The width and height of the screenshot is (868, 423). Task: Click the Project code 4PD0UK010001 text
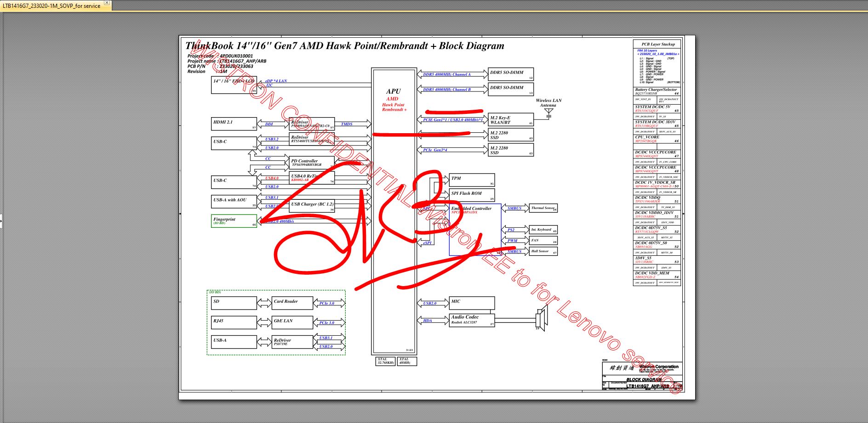[x=220, y=56]
